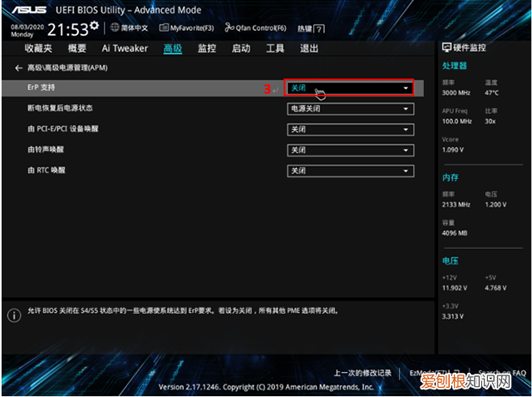Switch to the 收藏夹 tab
Viewport: 532px width, 397px height.
[38, 48]
